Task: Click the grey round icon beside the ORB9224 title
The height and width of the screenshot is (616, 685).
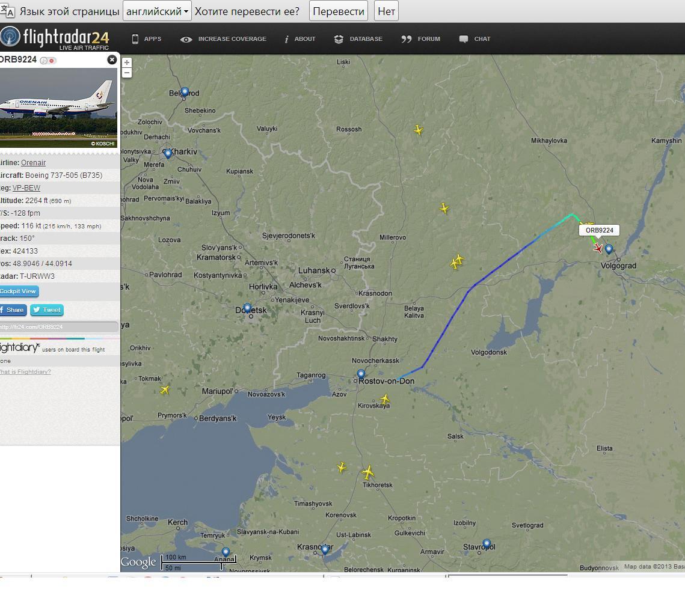Action: pyautogui.click(x=44, y=61)
